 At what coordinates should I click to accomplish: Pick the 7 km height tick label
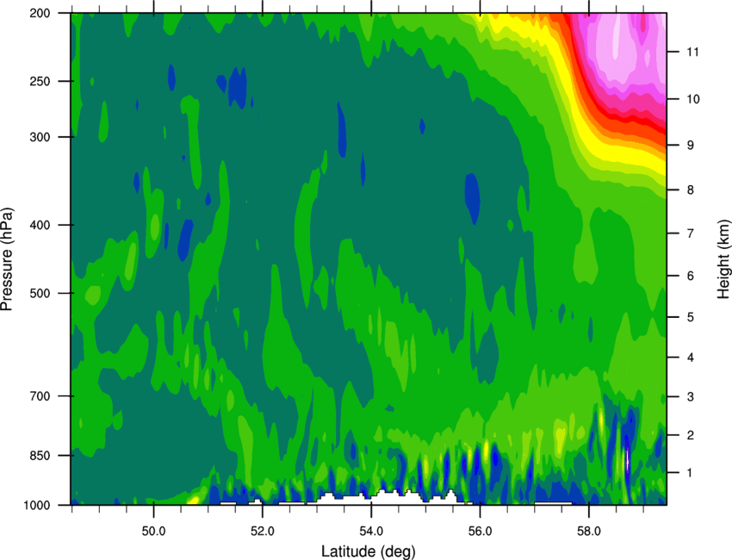pyautogui.click(x=690, y=233)
